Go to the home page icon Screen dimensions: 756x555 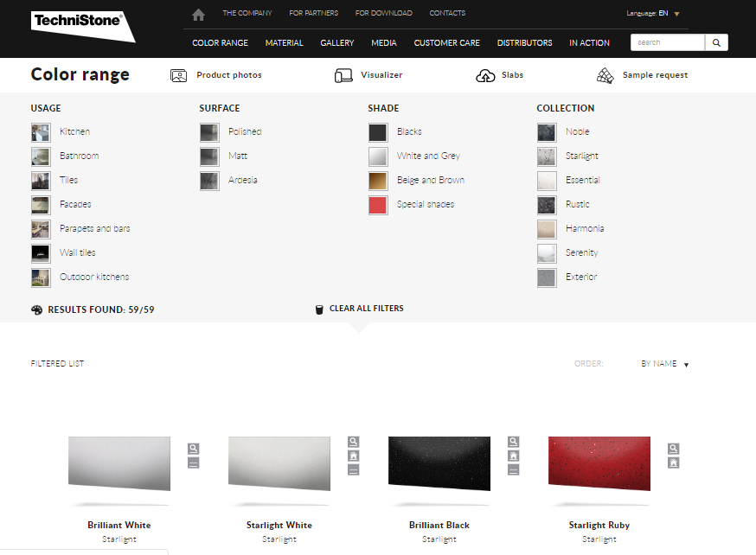tap(198, 15)
